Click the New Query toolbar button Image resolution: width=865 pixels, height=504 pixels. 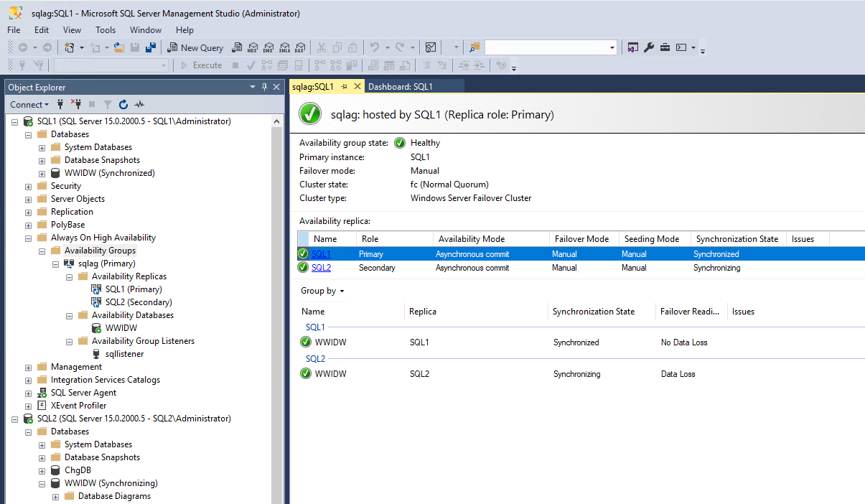pyautogui.click(x=195, y=47)
